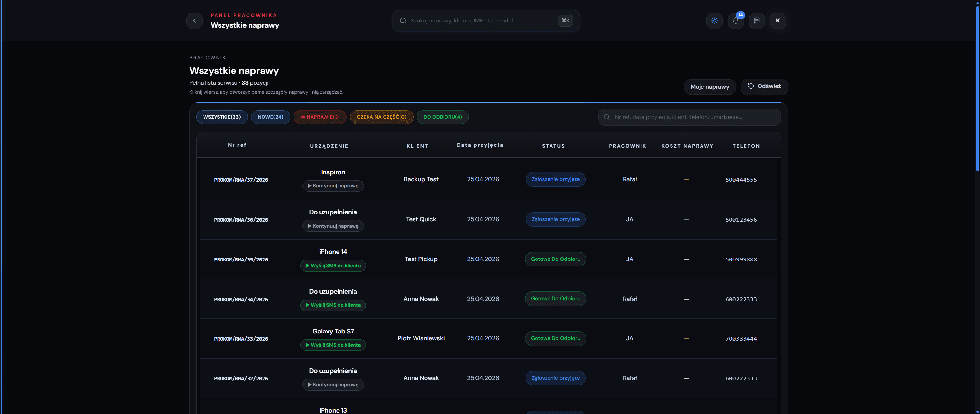Click the PRACOWNIK column header
The height and width of the screenshot is (414, 980).
[x=627, y=146]
